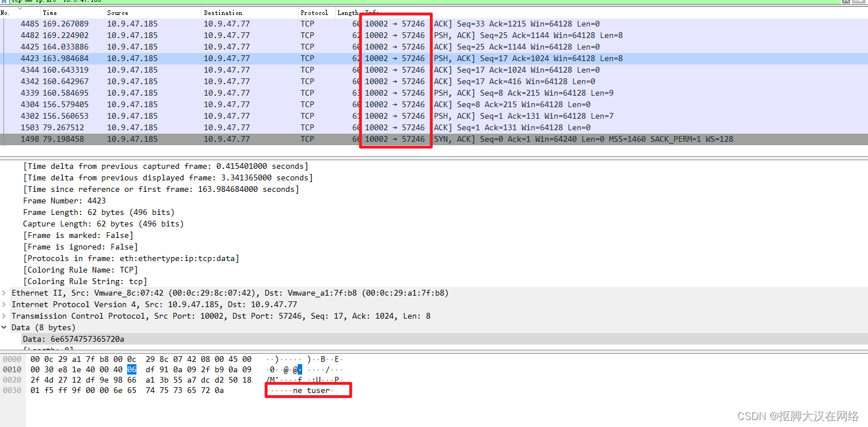Expand the Transmission Control Protocol node
Viewport: 868px width, 427px height.
tap(5, 316)
